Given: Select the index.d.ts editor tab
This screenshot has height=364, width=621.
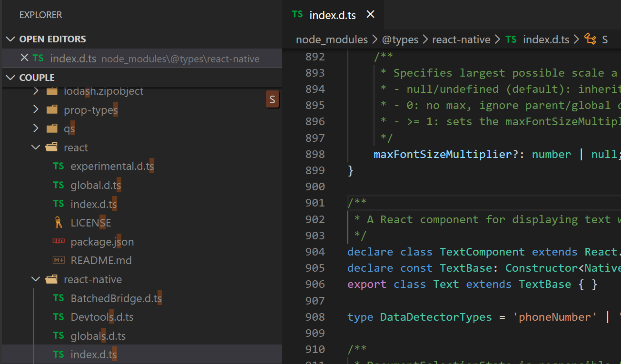Looking at the screenshot, I should tap(333, 15).
